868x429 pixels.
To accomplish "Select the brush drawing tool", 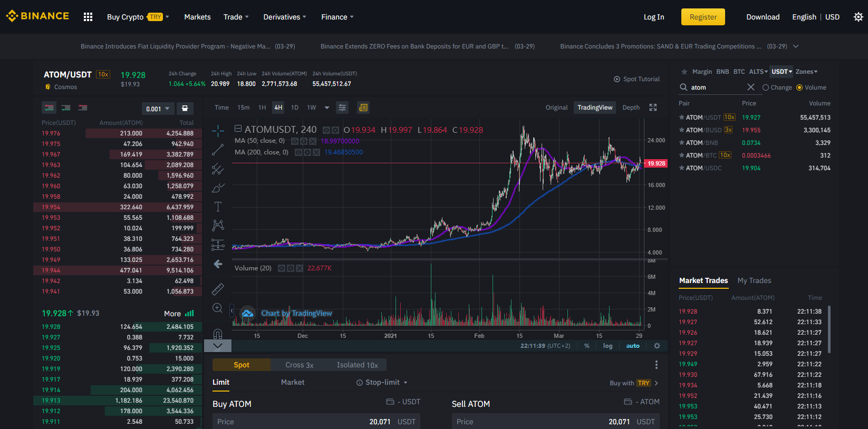I will pos(218,188).
